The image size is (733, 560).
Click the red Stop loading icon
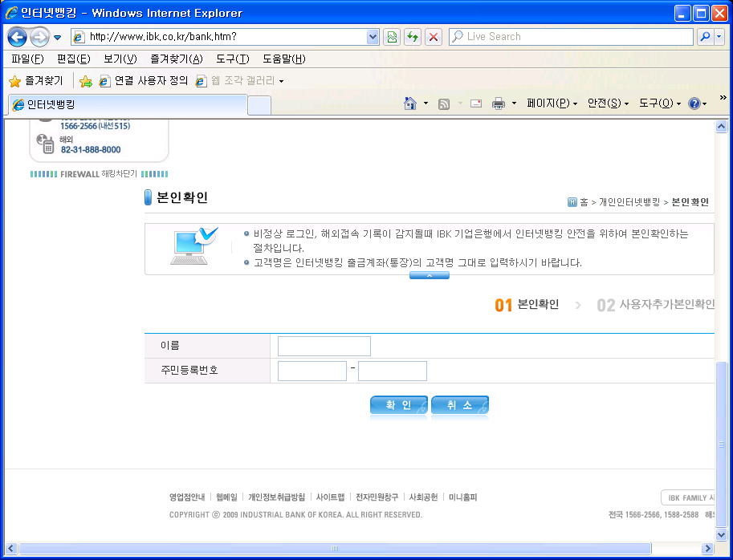pos(434,36)
